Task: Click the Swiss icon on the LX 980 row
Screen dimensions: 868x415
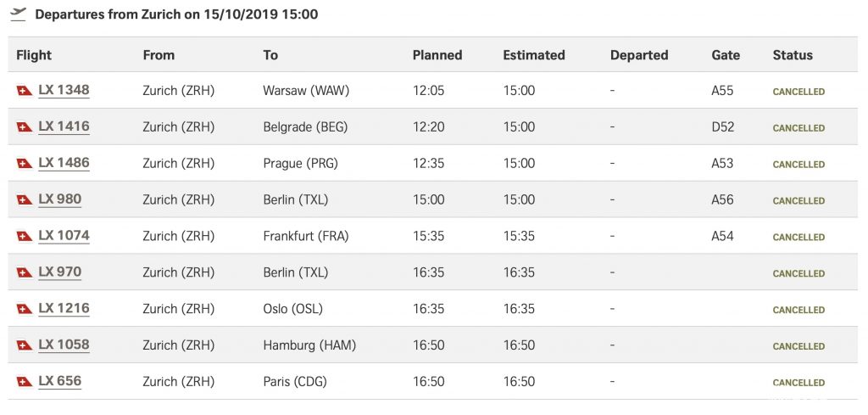Action: [x=25, y=199]
